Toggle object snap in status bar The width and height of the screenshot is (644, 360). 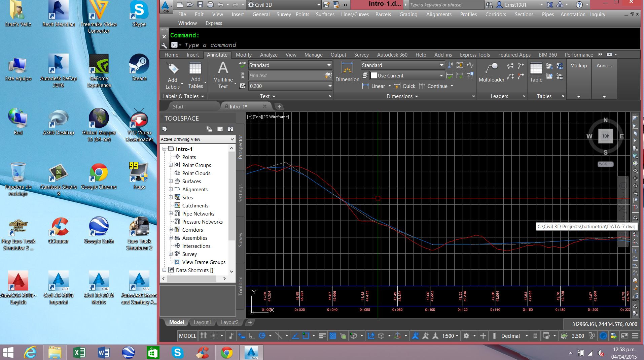[x=306, y=336]
